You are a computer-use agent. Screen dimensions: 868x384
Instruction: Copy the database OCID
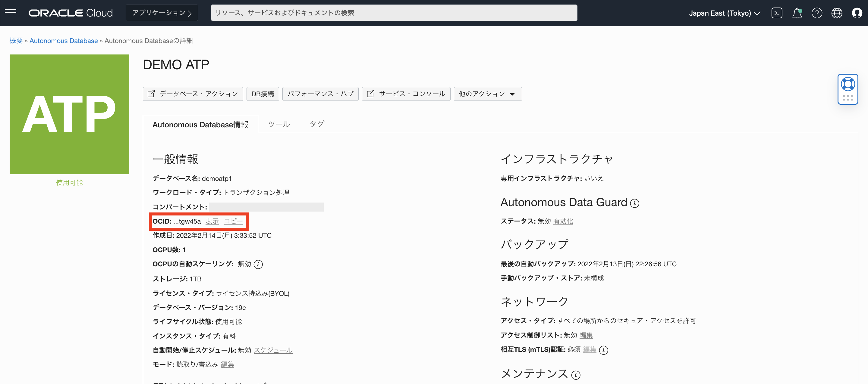pos(234,221)
